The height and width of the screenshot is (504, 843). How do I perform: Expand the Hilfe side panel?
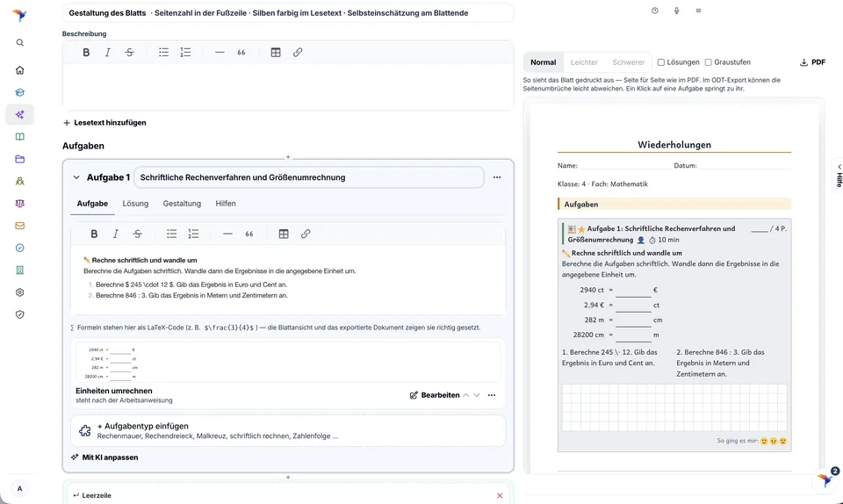pos(838,175)
